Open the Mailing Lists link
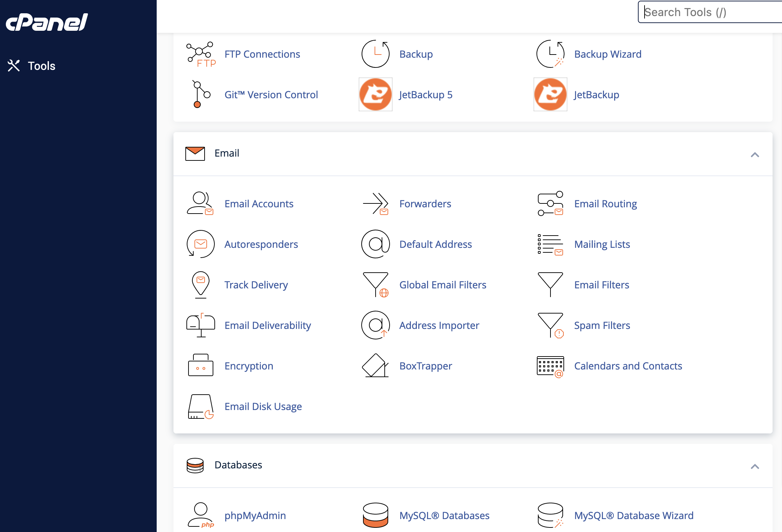 602,244
